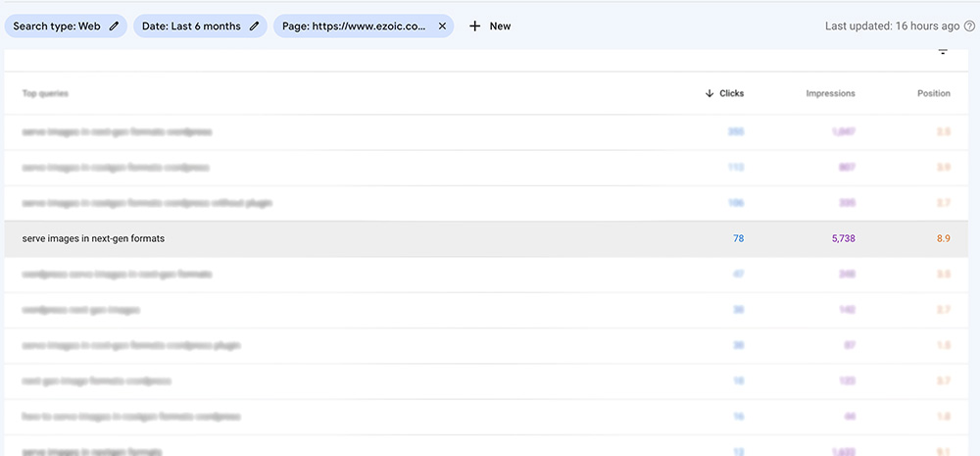
Task: Click the plus icon to add filter
Action: coord(475,26)
